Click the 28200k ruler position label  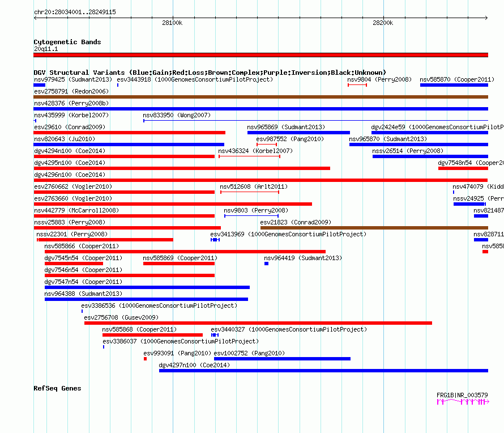[382, 23]
